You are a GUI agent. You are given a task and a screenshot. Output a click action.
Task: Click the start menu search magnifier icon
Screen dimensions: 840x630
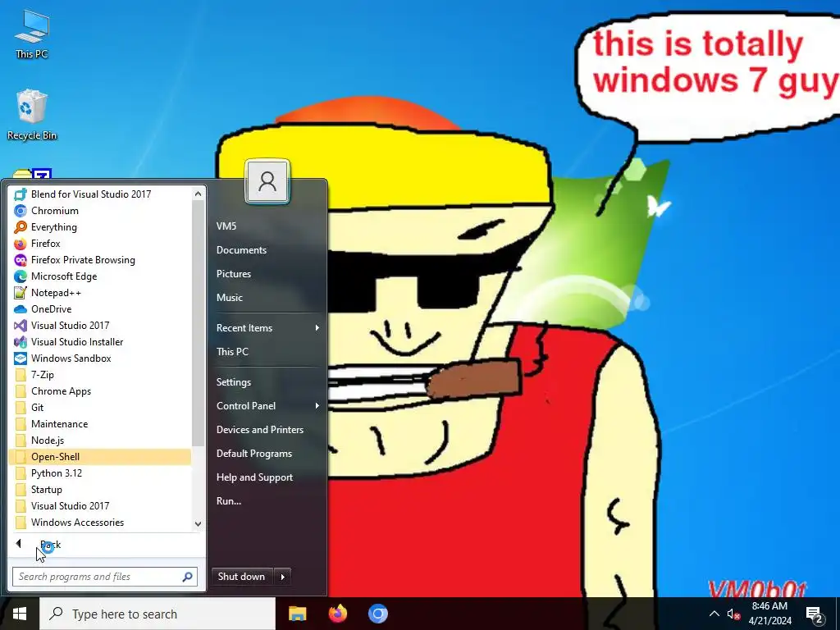[x=188, y=577]
